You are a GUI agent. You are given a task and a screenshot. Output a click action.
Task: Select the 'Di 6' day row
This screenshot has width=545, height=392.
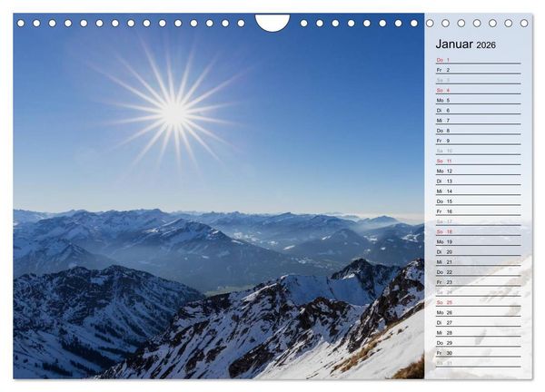click(x=479, y=111)
